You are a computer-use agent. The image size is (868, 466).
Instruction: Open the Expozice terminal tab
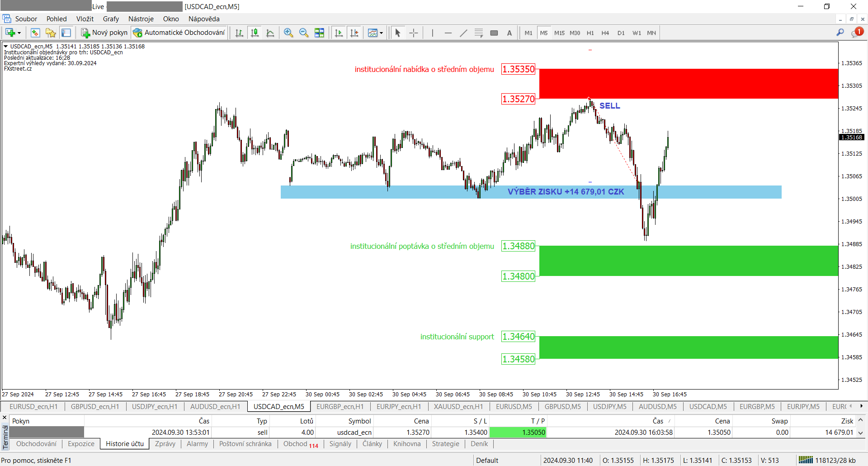coord(81,444)
